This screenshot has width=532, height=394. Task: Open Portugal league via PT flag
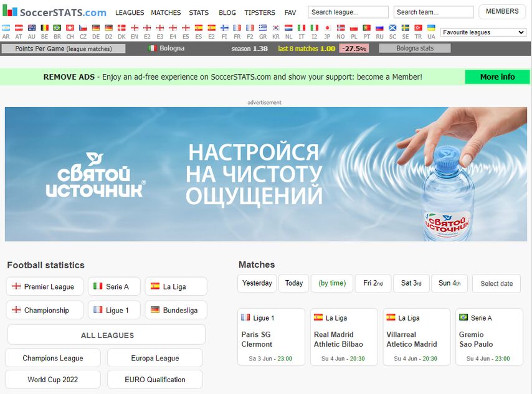(367, 28)
